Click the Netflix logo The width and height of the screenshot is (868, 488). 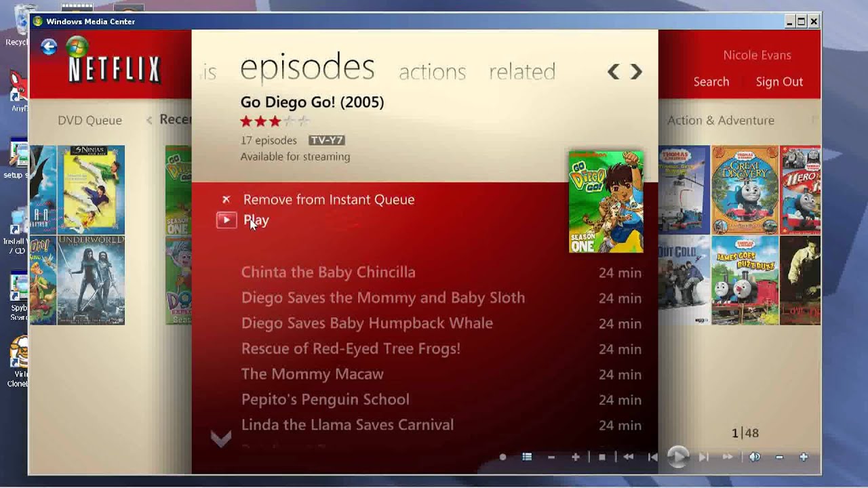pos(114,70)
